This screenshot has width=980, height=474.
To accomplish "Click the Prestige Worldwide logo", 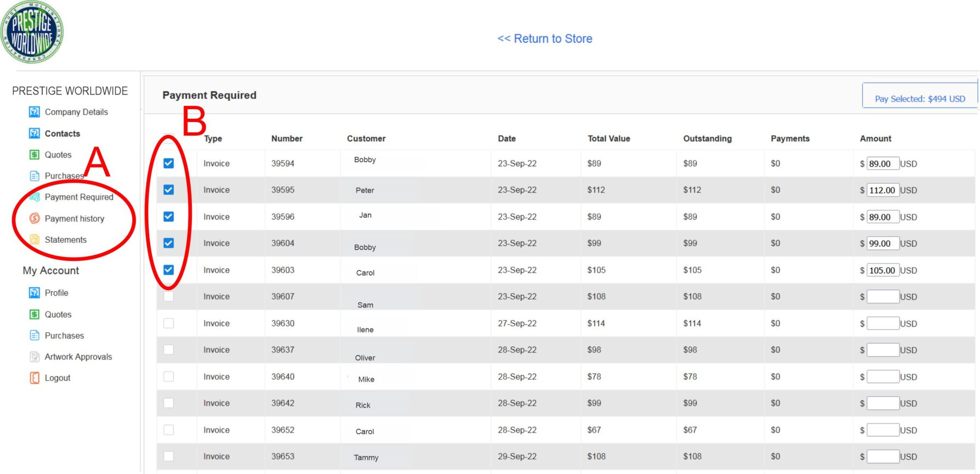I will tap(32, 33).
